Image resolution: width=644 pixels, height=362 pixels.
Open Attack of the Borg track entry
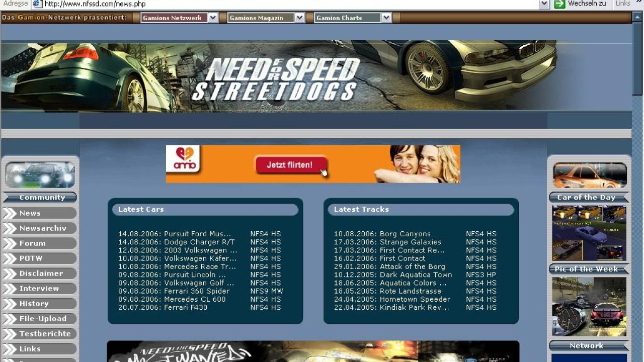pos(413,266)
